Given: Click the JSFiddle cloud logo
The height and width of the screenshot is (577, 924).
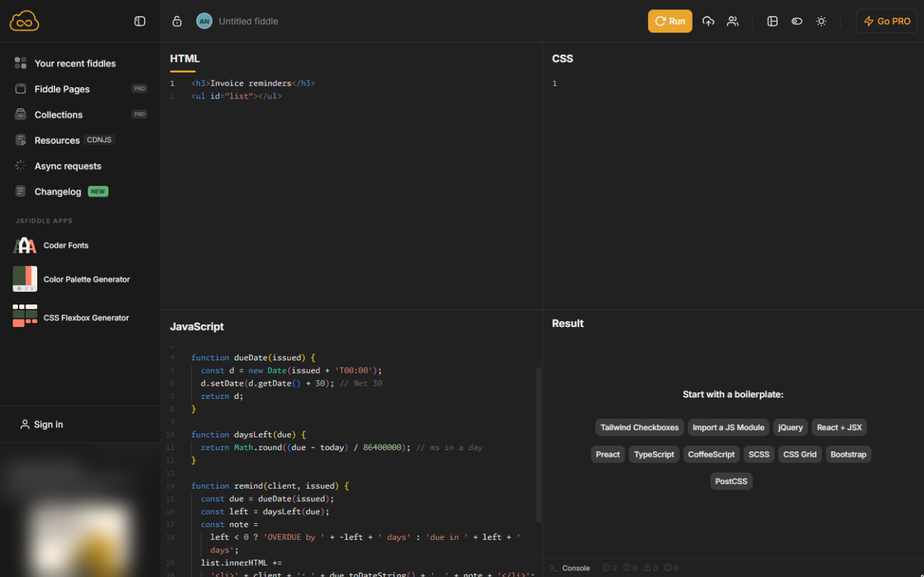Looking at the screenshot, I should (x=25, y=21).
